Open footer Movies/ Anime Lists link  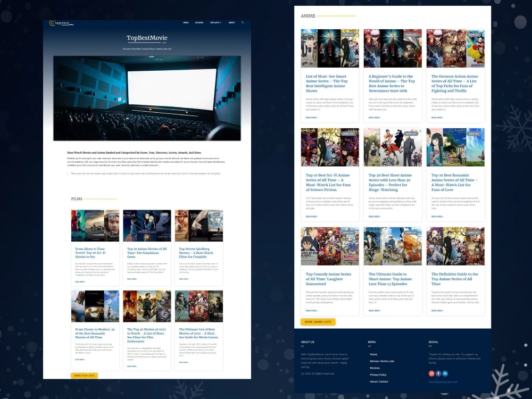[x=382, y=361]
